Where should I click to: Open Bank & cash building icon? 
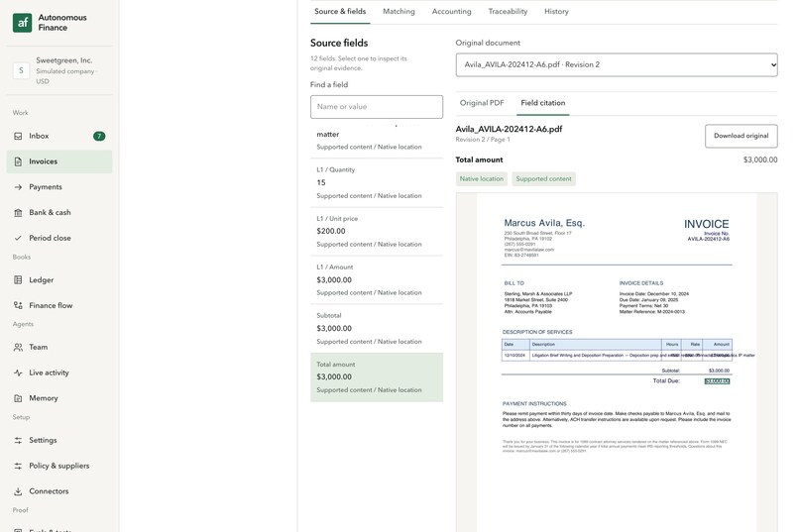click(x=18, y=212)
